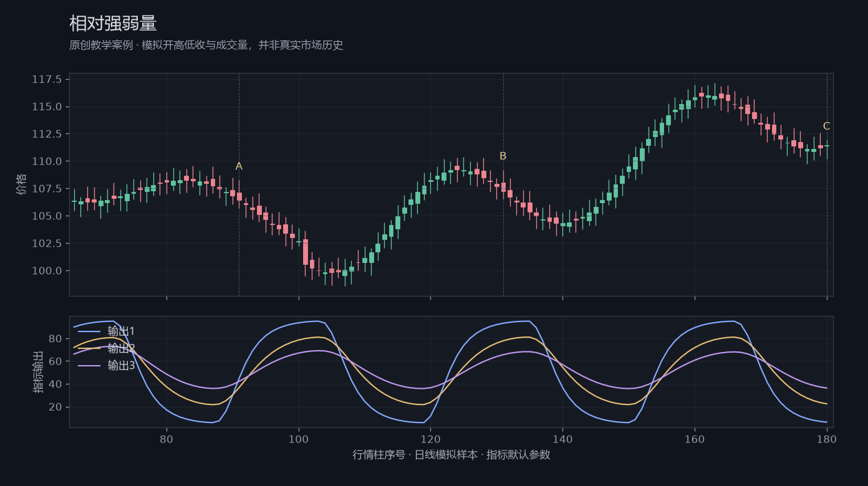The height and width of the screenshot is (486, 868).
Task: Click the 100 tick on the 行情柱序号 axis
Action: 299,439
